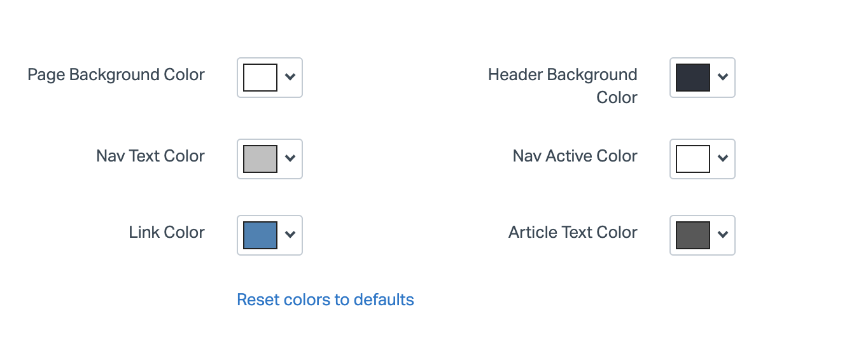868x351 pixels.
Task: Open the Article Text Color dropdown chevron
Action: (723, 235)
